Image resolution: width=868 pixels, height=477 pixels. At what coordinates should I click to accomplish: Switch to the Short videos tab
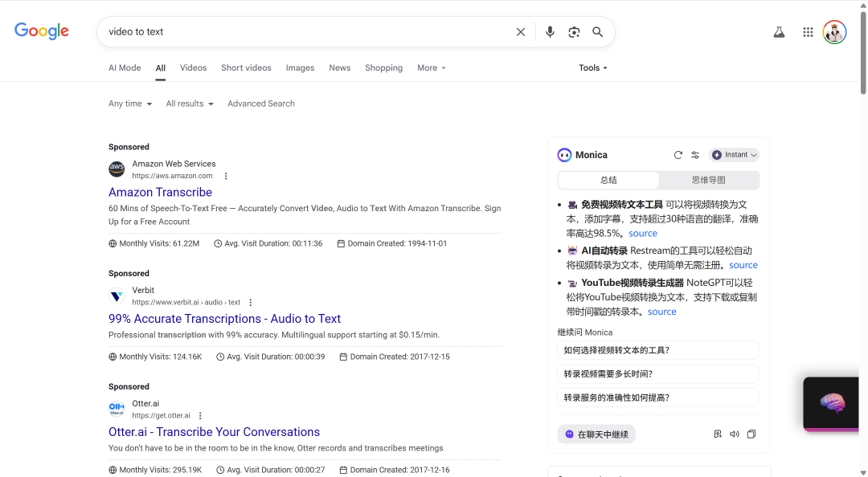coord(247,67)
